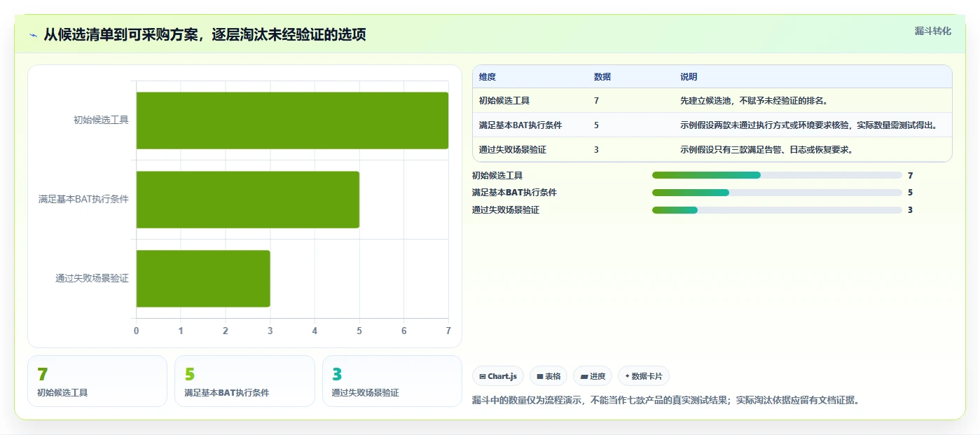Click the table description 先建立候选池，不赋予未经验证的排名。

755,101
